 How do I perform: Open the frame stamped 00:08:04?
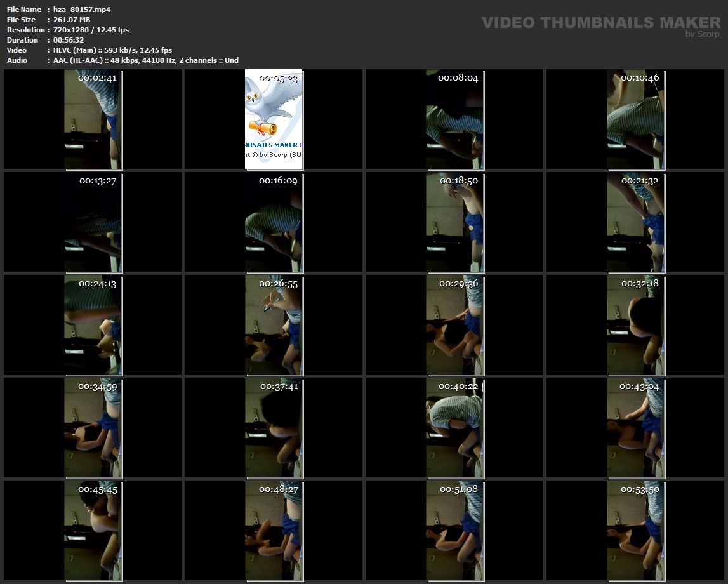[x=454, y=119]
